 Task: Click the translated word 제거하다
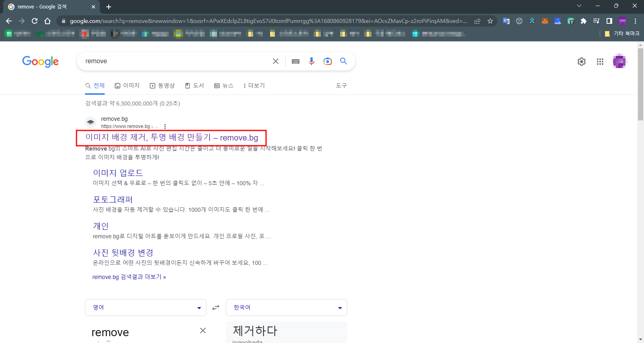pos(255,331)
